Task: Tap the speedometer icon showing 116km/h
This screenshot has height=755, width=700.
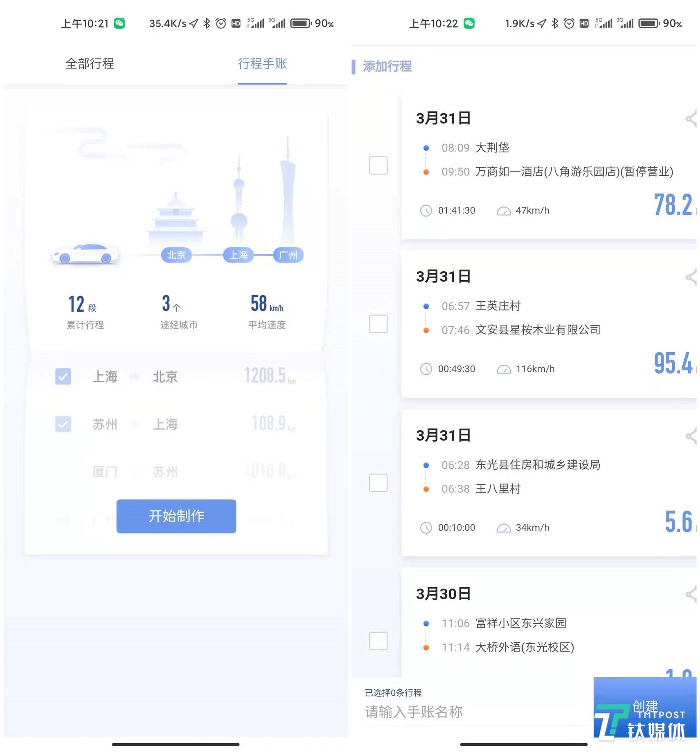Action: (504, 369)
